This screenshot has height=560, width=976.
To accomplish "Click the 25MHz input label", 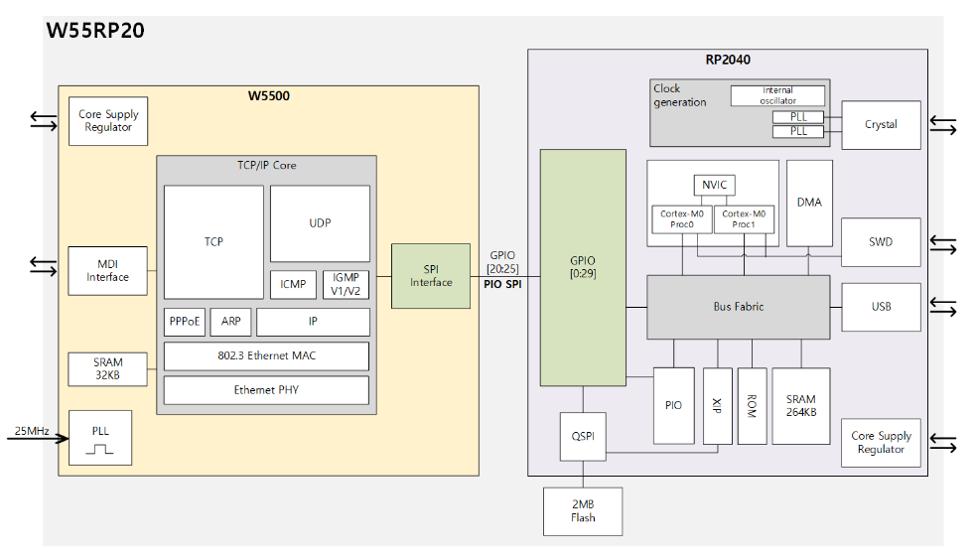I will point(32,431).
